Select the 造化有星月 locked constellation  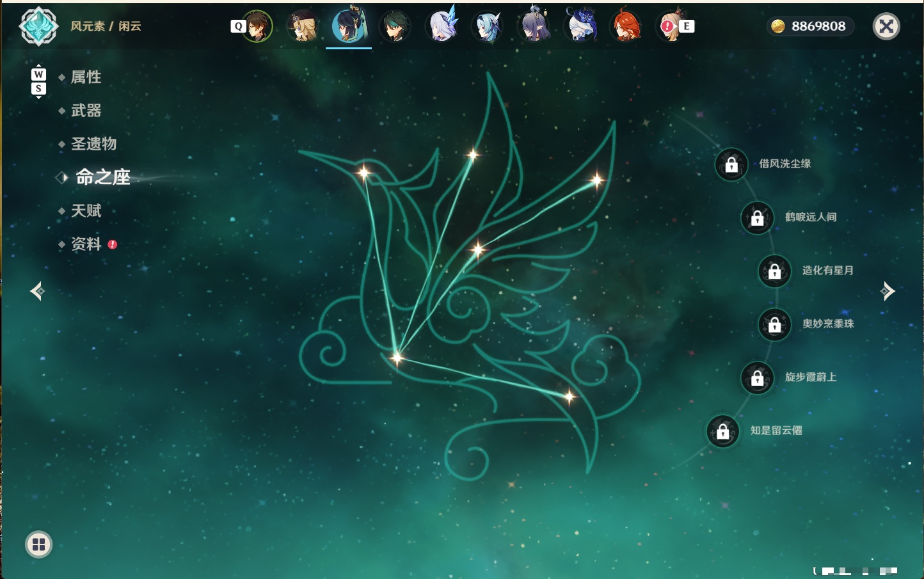click(x=774, y=271)
